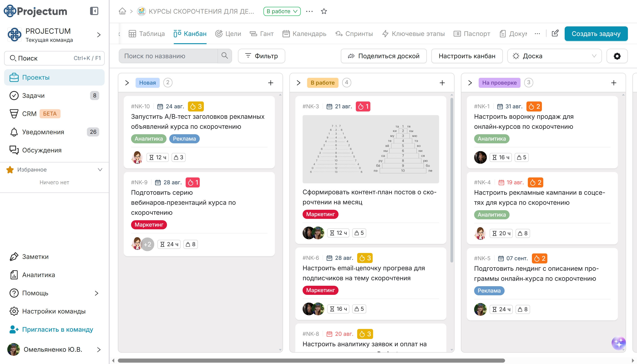The image size is (637, 364).
Task: Collapse the sidebar with the panel icon
Action: click(94, 11)
